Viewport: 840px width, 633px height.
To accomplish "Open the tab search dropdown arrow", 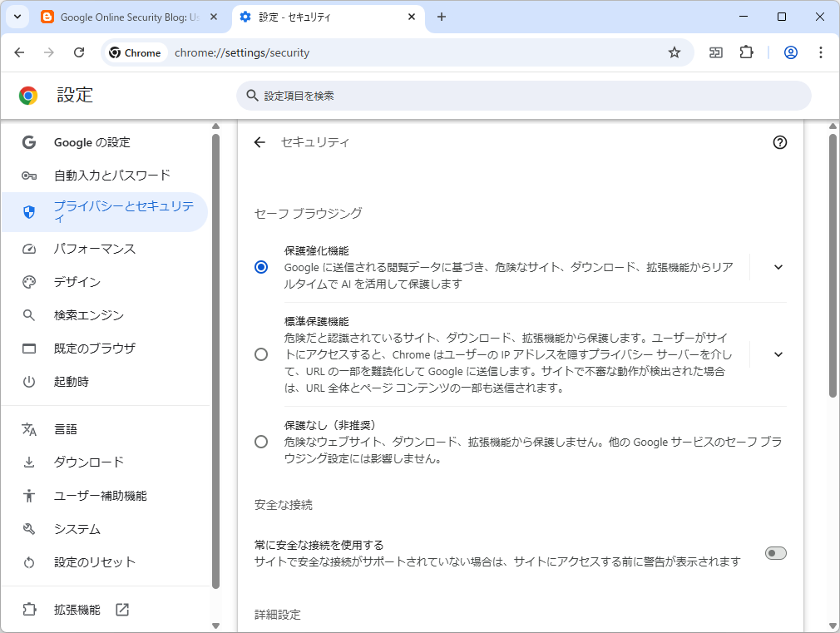I will (17, 17).
